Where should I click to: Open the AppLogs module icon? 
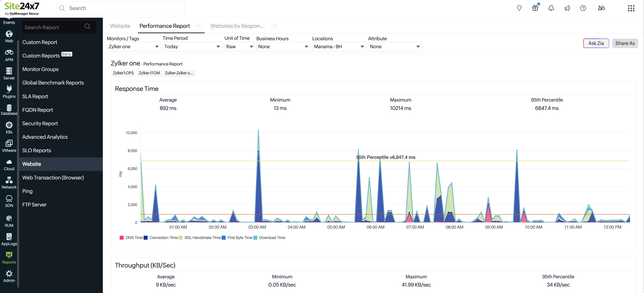[9, 240]
